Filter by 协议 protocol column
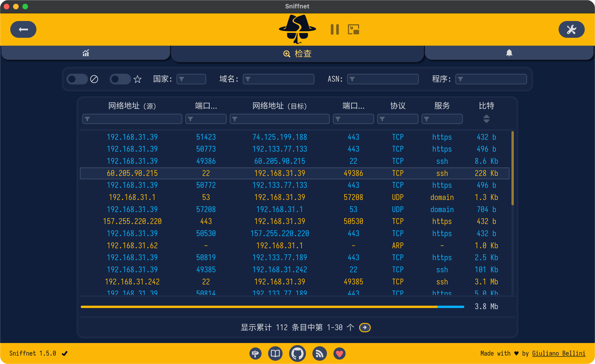 (398, 119)
